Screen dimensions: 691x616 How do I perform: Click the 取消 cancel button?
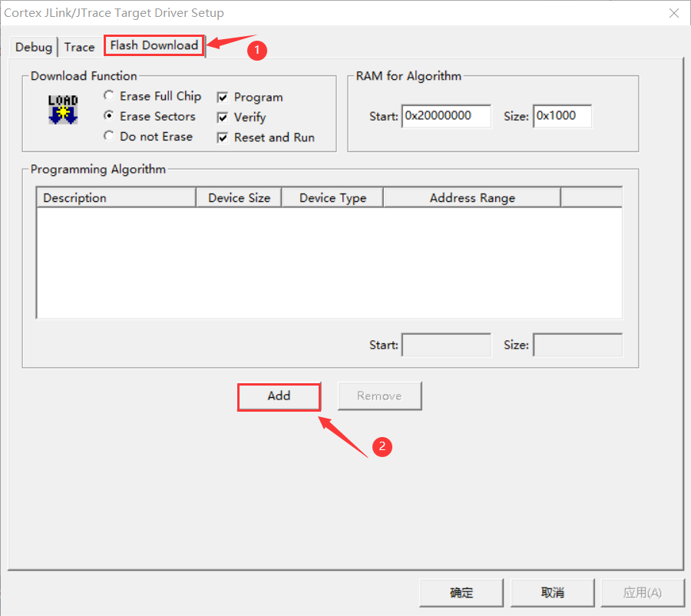click(x=552, y=592)
